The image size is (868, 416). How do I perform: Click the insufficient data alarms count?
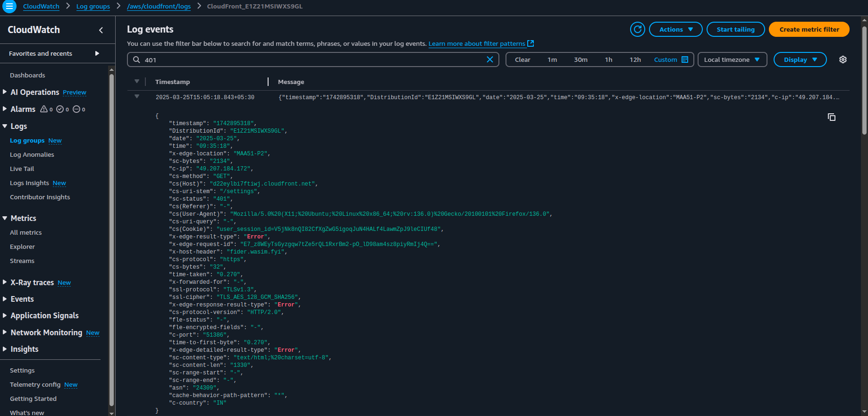[79, 109]
